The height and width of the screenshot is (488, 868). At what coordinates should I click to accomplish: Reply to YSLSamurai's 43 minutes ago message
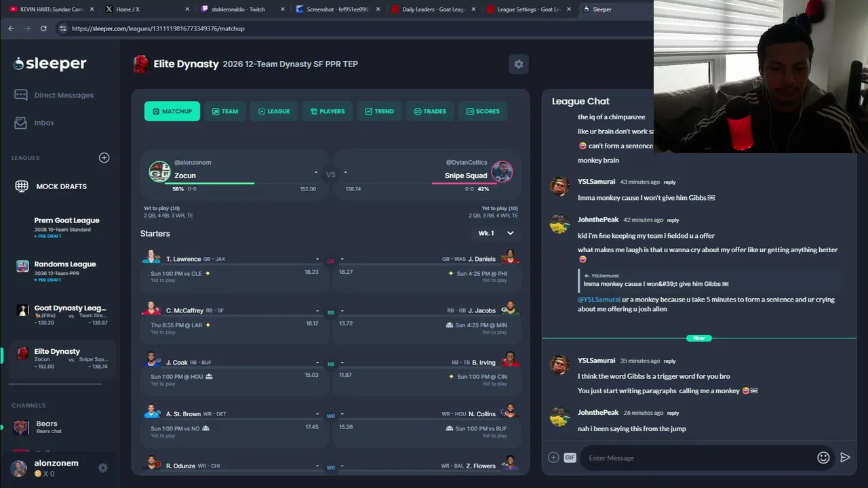[x=670, y=182]
